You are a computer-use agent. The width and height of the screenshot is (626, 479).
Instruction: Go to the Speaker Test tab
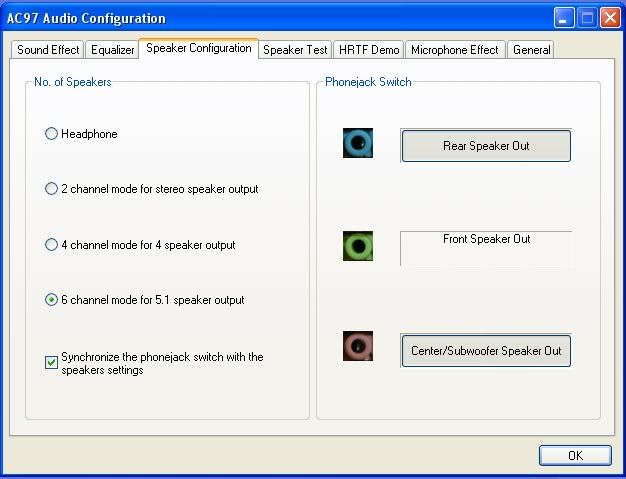tap(295, 50)
